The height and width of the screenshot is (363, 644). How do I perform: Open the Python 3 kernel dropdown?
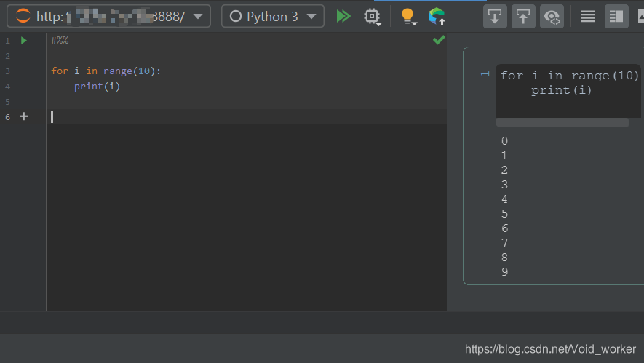273,17
